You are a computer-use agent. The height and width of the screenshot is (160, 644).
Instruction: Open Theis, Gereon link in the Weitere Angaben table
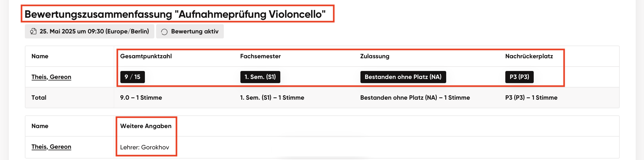click(x=51, y=147)
